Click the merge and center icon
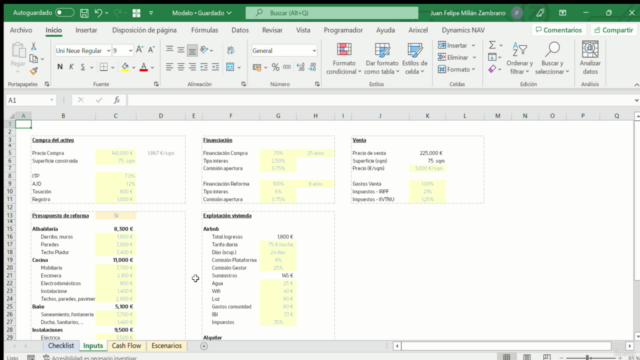Image resolution: width=640 pixels, height=360 pixels. coord(230,67)
